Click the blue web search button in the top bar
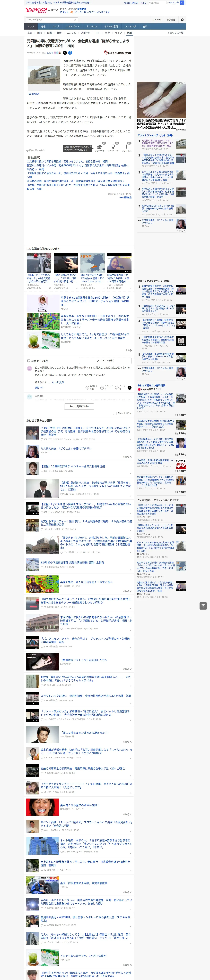The image size is (210, 980). 182,3
